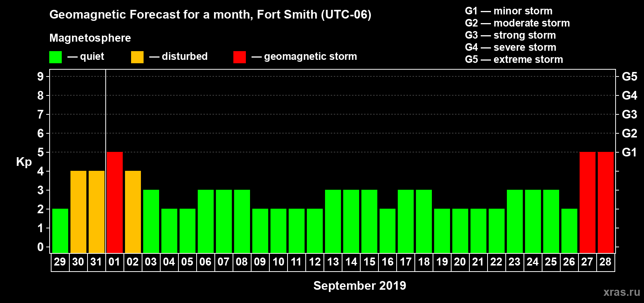Click the date label '15' on the axis
The image size is (644, 303).
click(369, 262)
